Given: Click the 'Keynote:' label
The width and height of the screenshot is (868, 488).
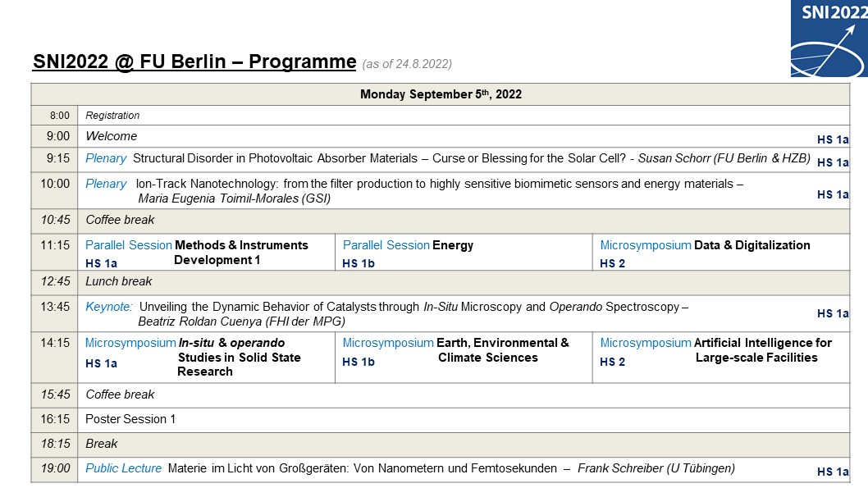Looking at the screenshot, I should pyautogui.click(x=109, y=307).
